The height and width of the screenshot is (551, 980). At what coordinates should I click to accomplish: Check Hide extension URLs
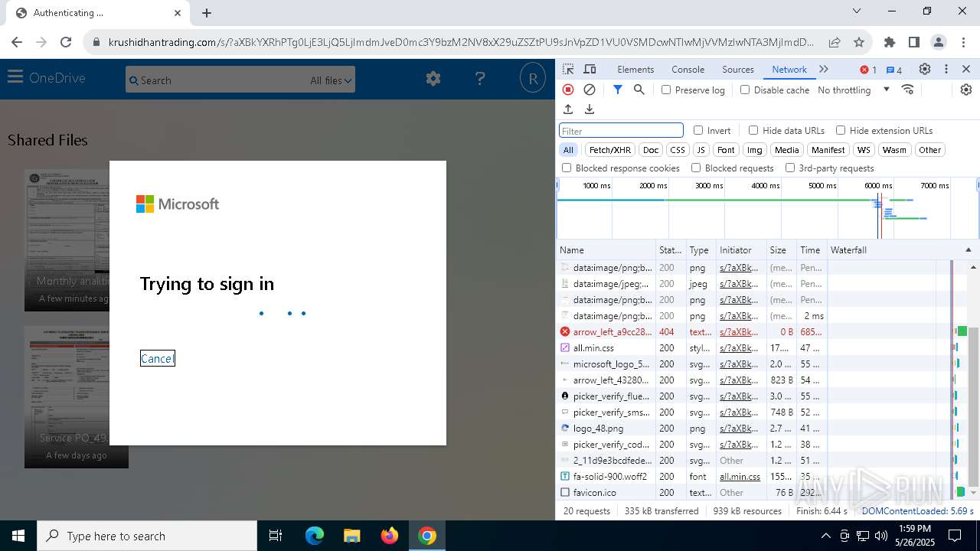[841, 130]
